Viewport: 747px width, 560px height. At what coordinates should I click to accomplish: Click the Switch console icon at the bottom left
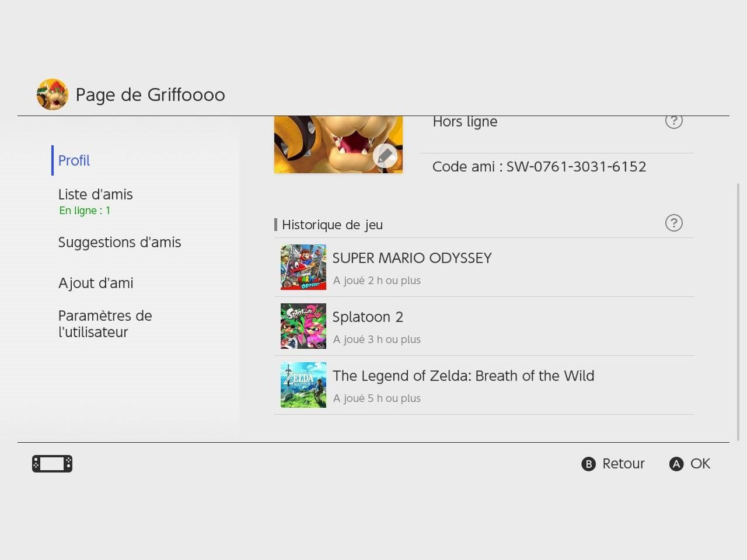pos(52,464)
